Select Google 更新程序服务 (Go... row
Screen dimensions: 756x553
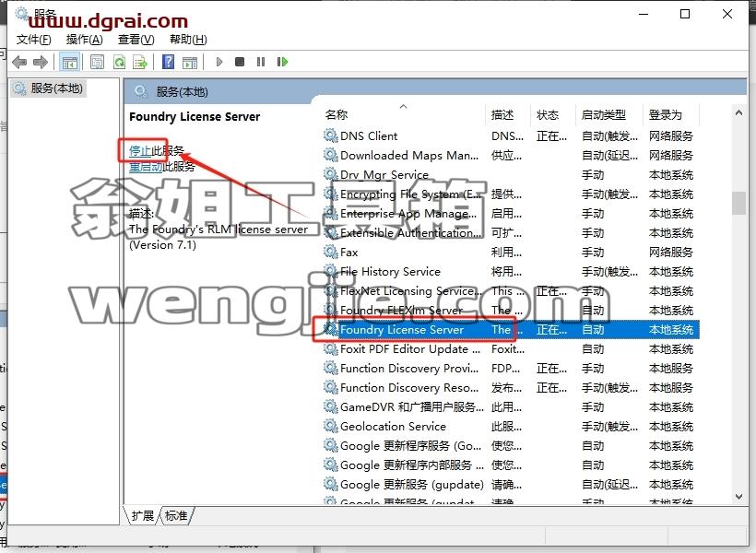pos(511,446)
